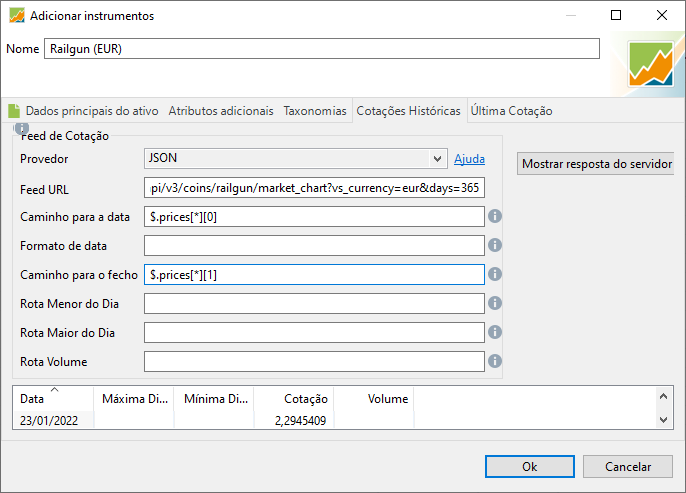Open the Ajuda help link

[469, 159]
